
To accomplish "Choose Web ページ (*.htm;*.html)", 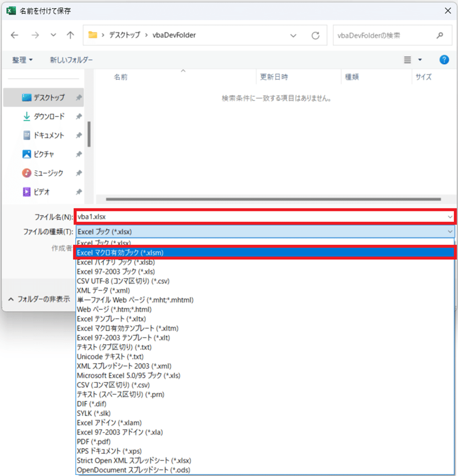I will pos(265,309).
